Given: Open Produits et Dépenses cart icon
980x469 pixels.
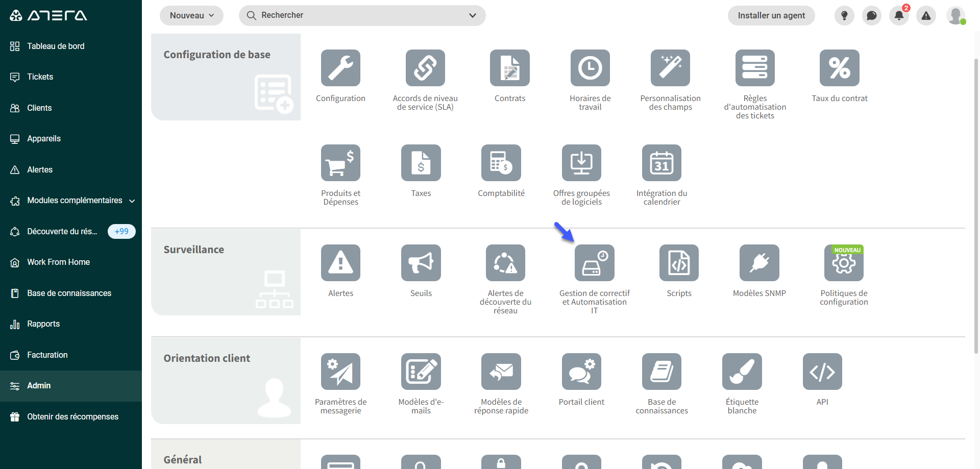Looking at the screenshot, I should [340, 163].
